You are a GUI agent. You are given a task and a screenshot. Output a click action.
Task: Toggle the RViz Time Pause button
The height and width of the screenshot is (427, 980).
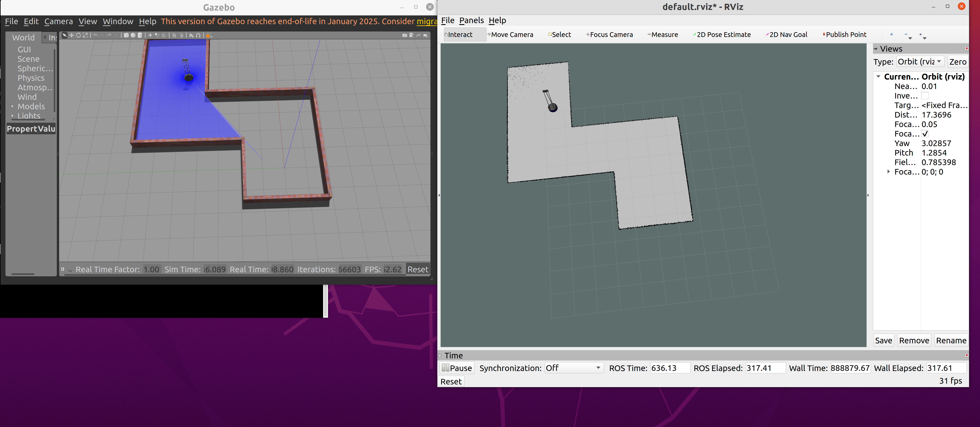click(x=457, y=368)
